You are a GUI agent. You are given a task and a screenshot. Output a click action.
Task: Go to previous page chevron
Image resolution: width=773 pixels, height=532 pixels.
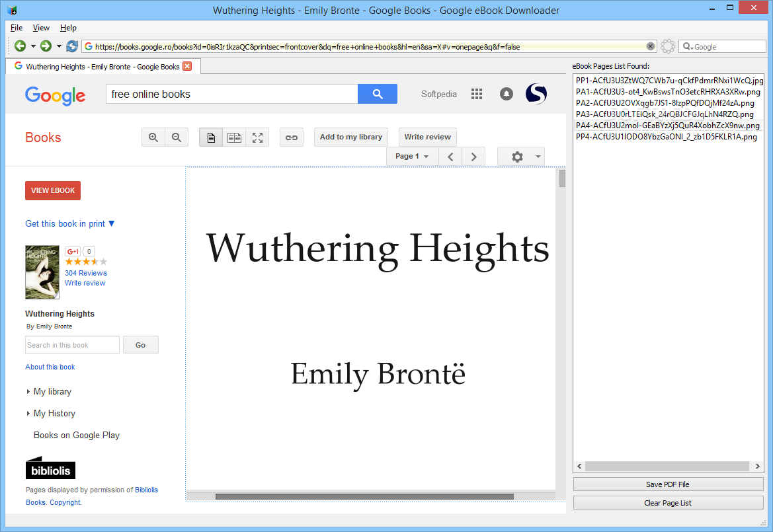click(450, 157)
